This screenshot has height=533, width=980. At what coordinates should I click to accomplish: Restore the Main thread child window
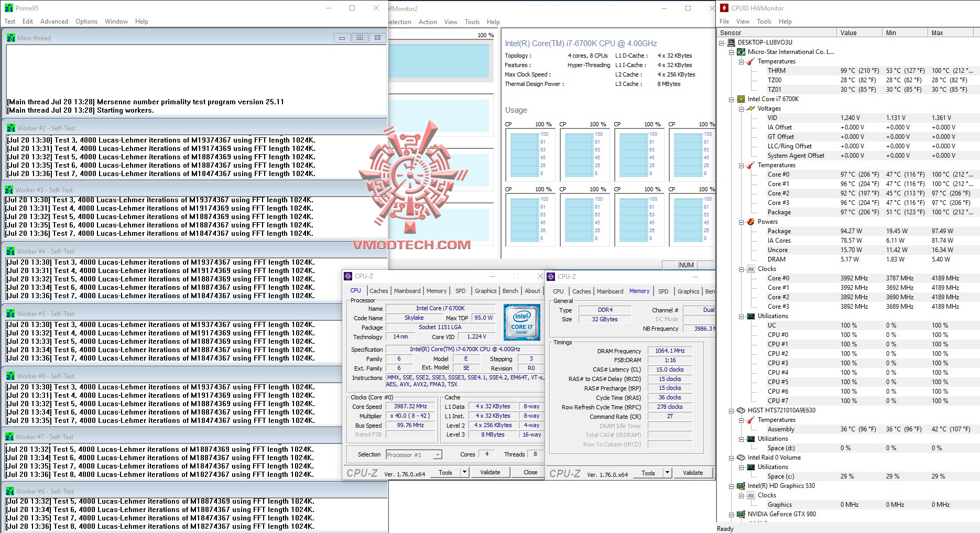click(x=360, y=38)
